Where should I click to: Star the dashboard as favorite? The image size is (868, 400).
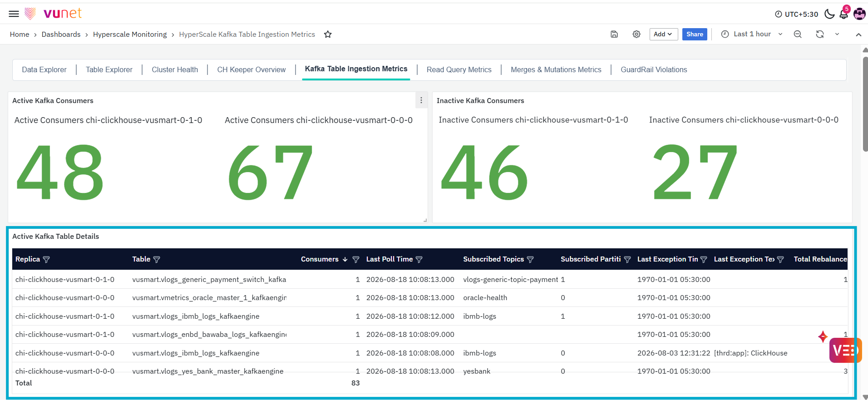[328, 34]
